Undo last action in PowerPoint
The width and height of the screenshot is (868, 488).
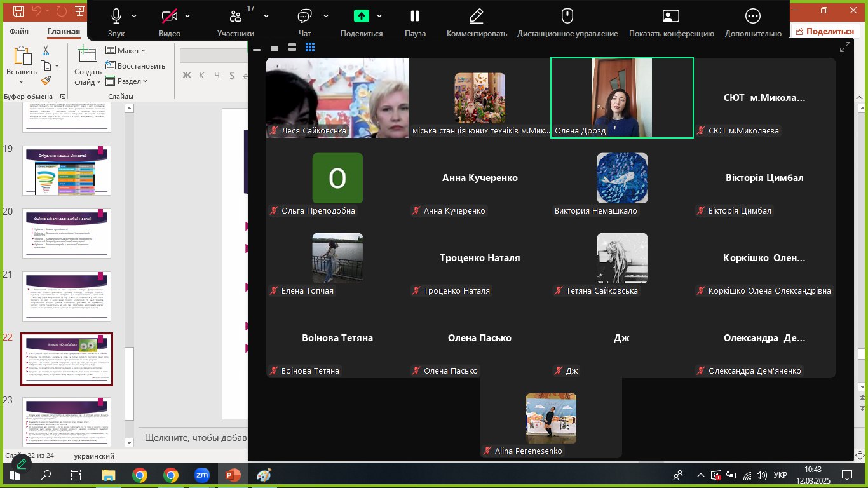click(38, 11)
